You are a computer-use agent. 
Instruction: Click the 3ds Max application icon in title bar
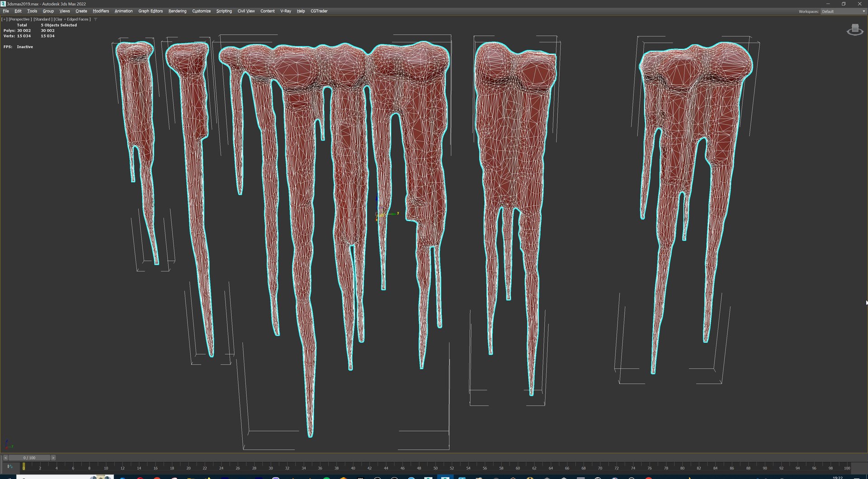(x=3, y=4)
